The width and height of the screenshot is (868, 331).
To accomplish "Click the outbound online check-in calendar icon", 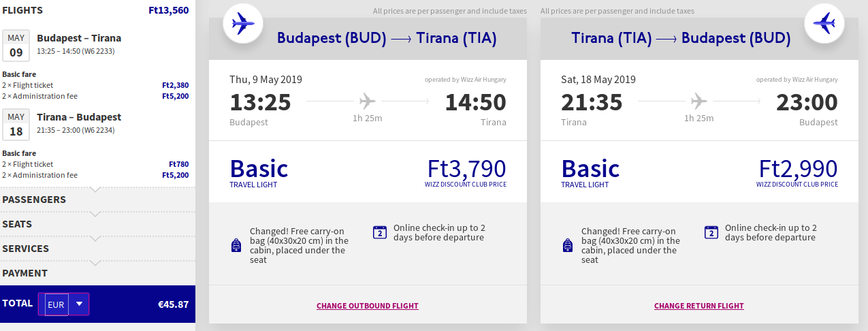I will [x=380, y=232].
